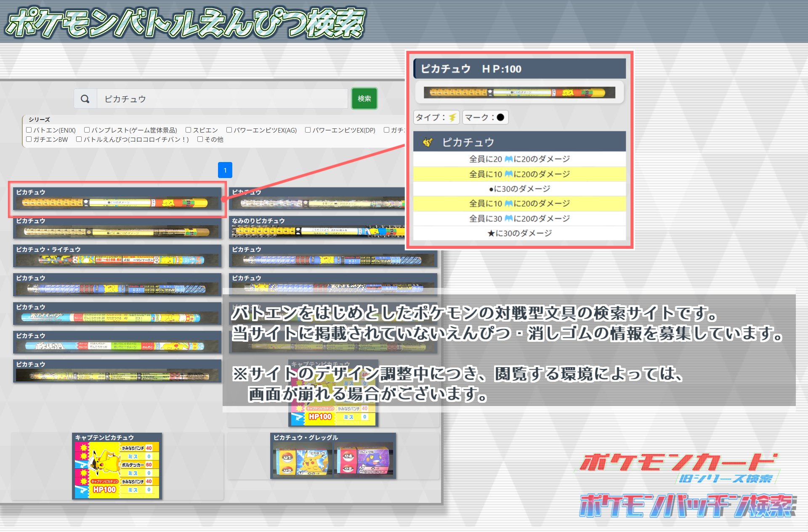The height and width of the screenshot is (532, 808).
Task: Click the マーク: label box
Action: point(485,117)
